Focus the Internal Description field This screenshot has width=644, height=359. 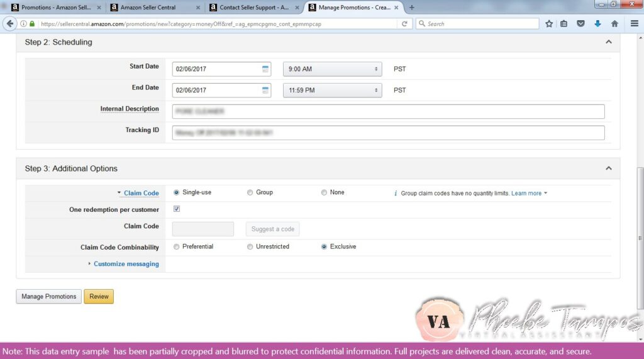pos(389,111)
